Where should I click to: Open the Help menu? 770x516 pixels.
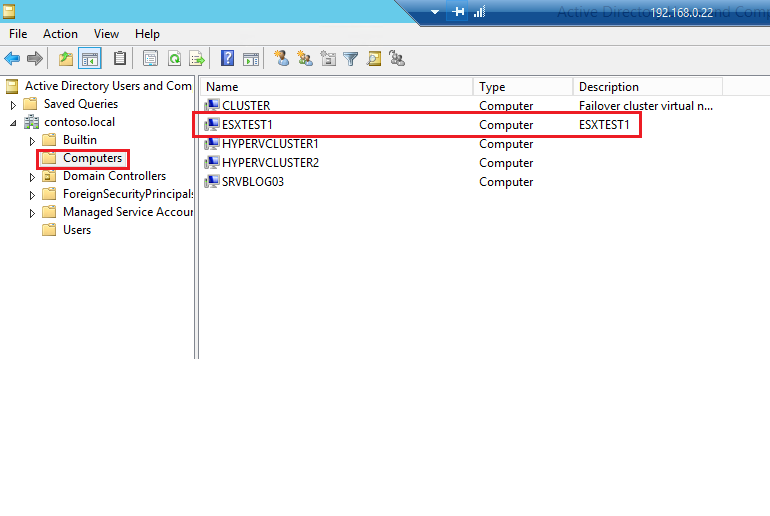click(x=147, y=34)
